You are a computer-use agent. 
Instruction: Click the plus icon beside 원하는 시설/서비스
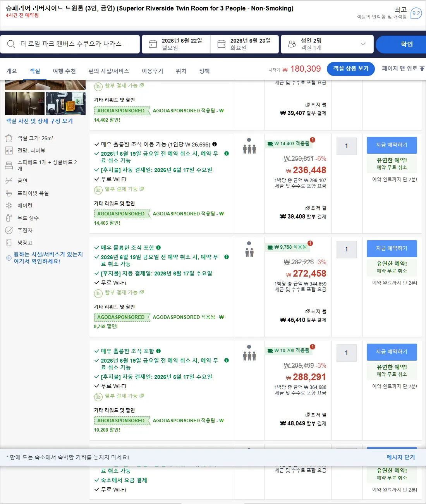tap(9, 258)
